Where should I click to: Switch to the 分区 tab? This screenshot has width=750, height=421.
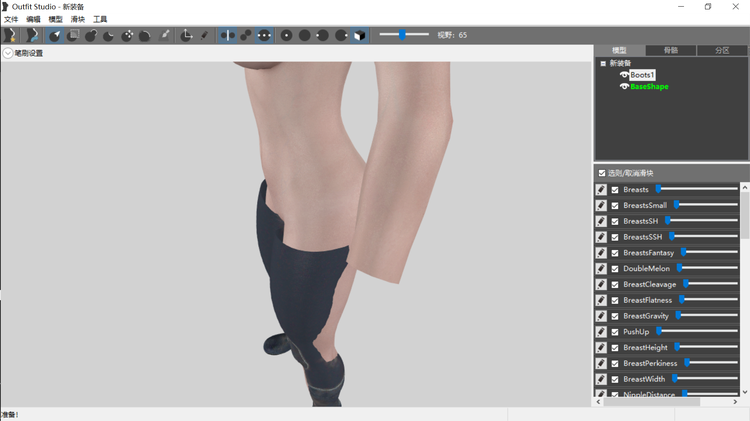pyautogui.click(x=722, y=50)
